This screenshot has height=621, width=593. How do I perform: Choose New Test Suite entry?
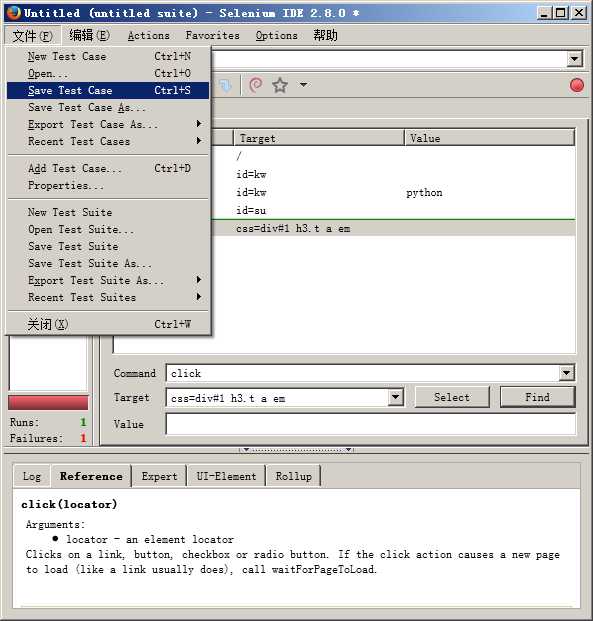108,212
